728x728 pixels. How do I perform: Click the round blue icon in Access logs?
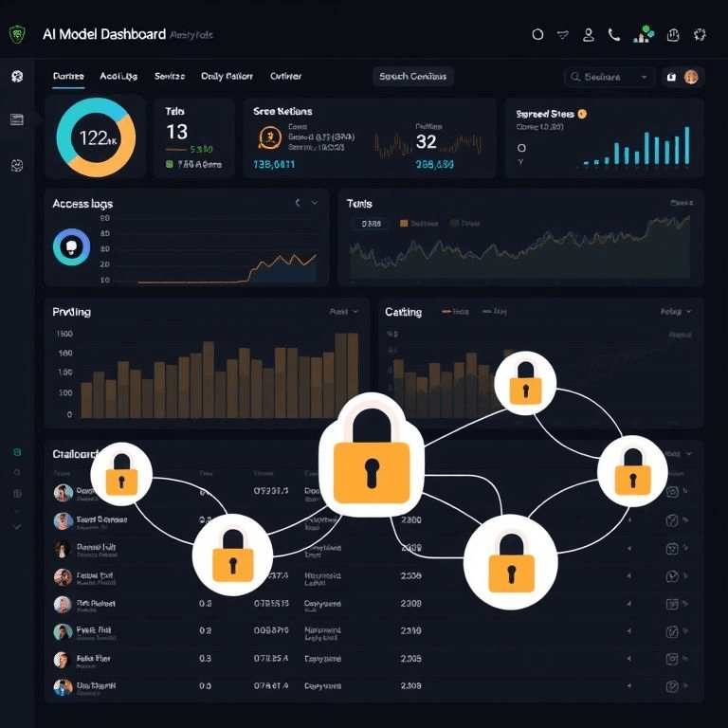click(71, 247)
